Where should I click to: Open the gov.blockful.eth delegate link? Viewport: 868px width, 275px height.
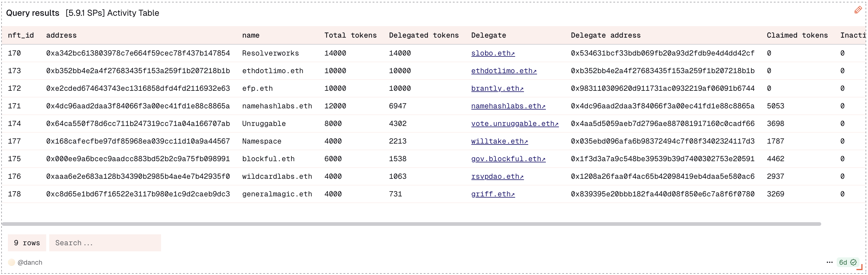(508, 158)
